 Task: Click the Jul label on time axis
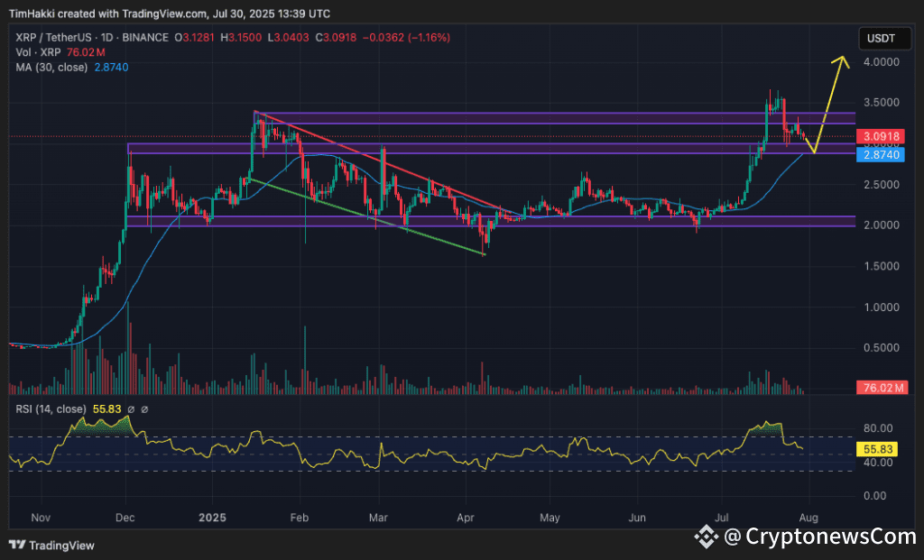tap(721, 518)
